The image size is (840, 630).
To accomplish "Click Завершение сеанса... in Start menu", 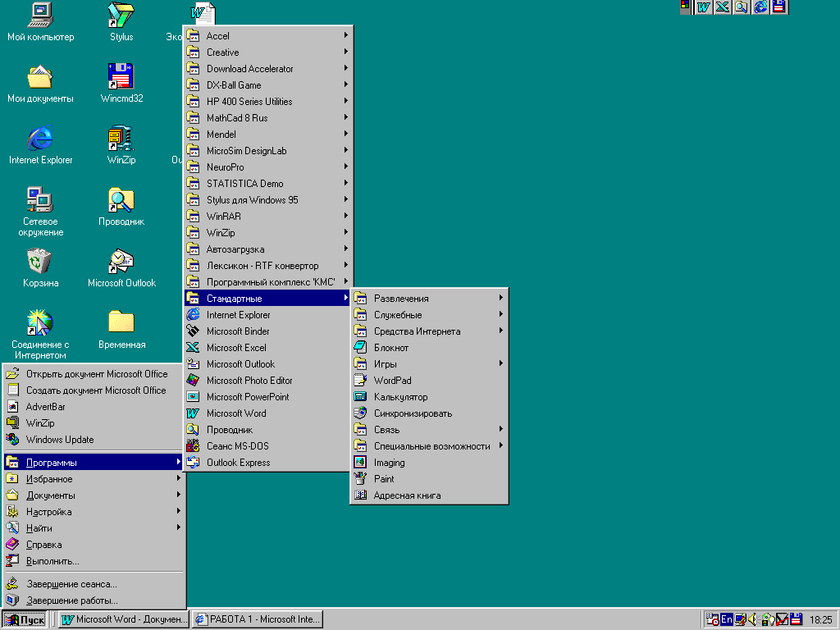I will tap(94, 584).
